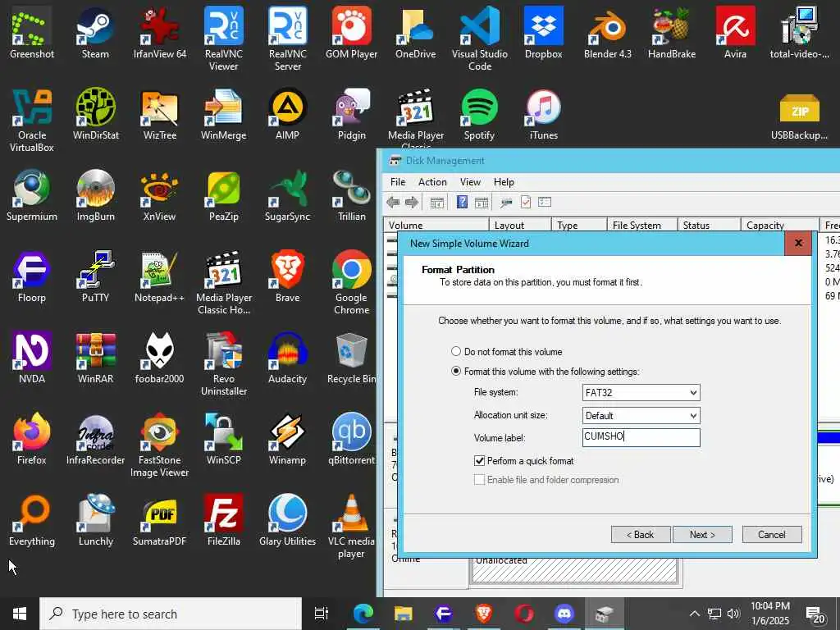Open the Action menu in Disk Management
This screenshot has width=840, height=630.
(432, 182)
